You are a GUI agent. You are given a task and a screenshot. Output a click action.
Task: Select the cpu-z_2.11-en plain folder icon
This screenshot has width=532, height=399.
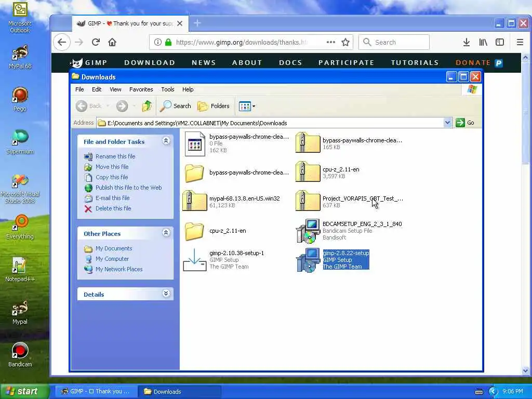pyautogui.click(x=194, y=231)
